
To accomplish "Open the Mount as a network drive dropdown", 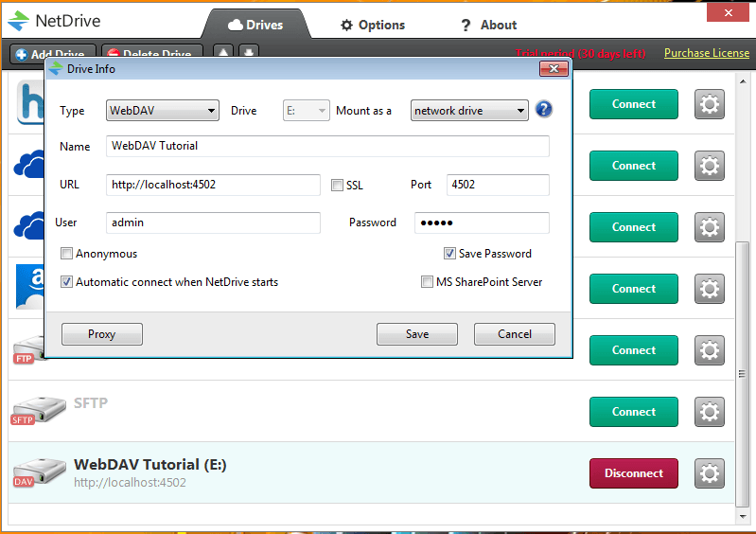I will point(469,111).
